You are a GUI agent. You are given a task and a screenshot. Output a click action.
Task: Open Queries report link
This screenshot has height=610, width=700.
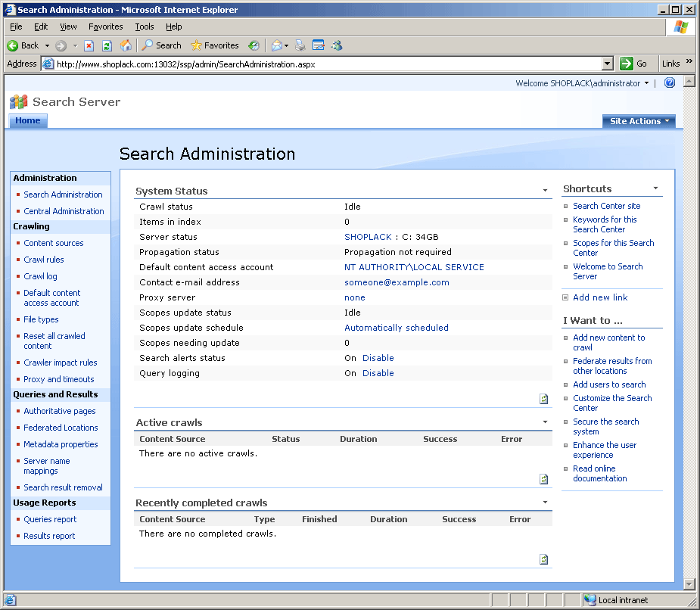click(50, 519)
